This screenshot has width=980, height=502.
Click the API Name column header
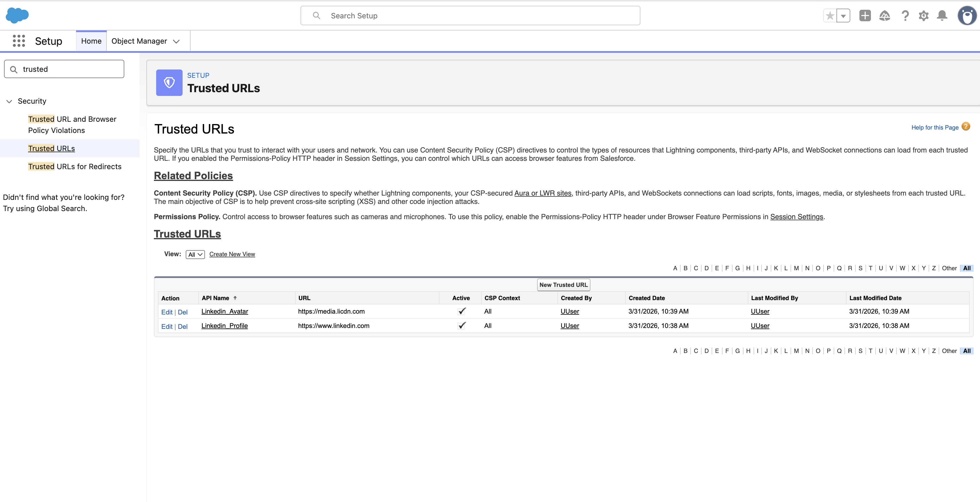coord(215,298)
